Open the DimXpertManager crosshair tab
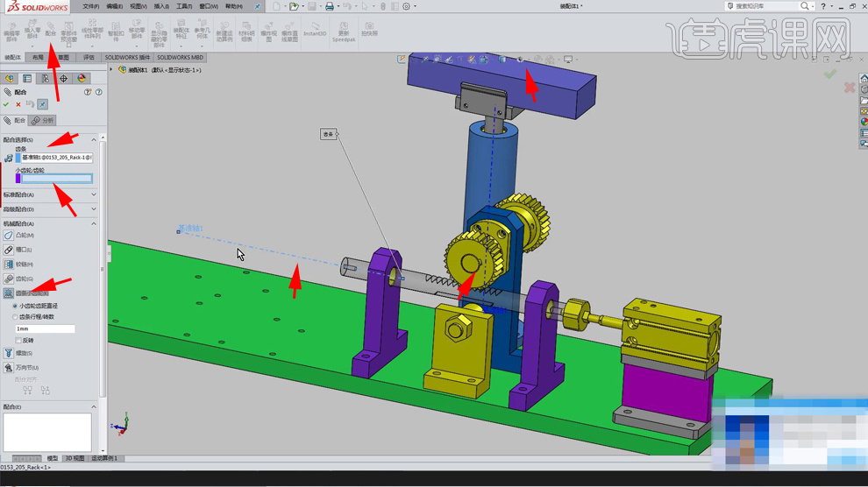Screen dimensions: 868x487 point(64,79)
